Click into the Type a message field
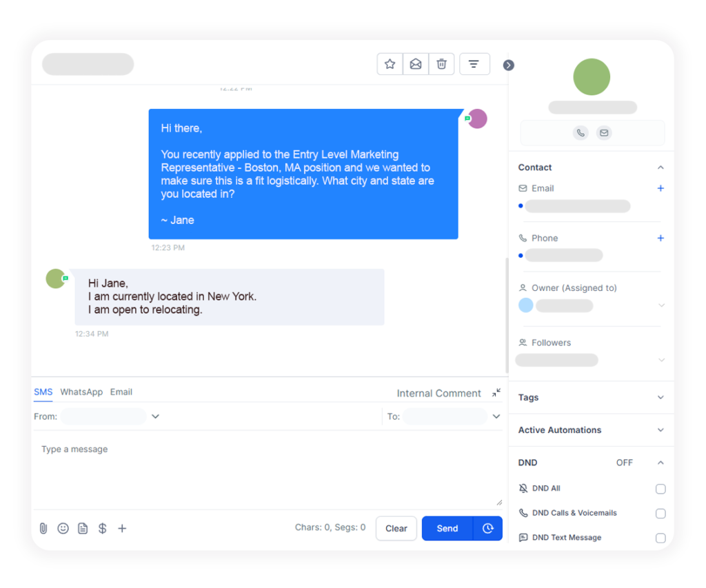Viewport: 706px width, 588px height. coord(268,469)
